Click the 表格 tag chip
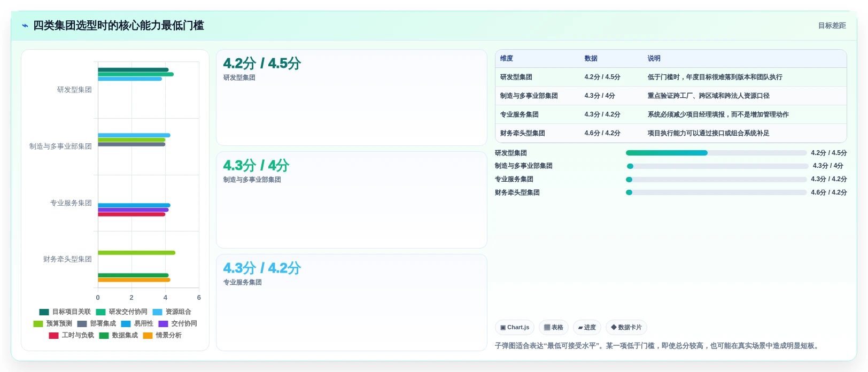 (x=554, y=328)
